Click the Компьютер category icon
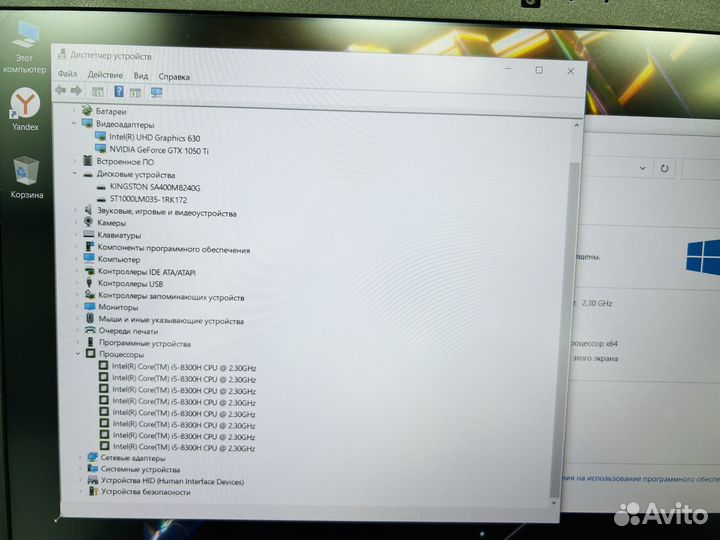 point(90,258)
